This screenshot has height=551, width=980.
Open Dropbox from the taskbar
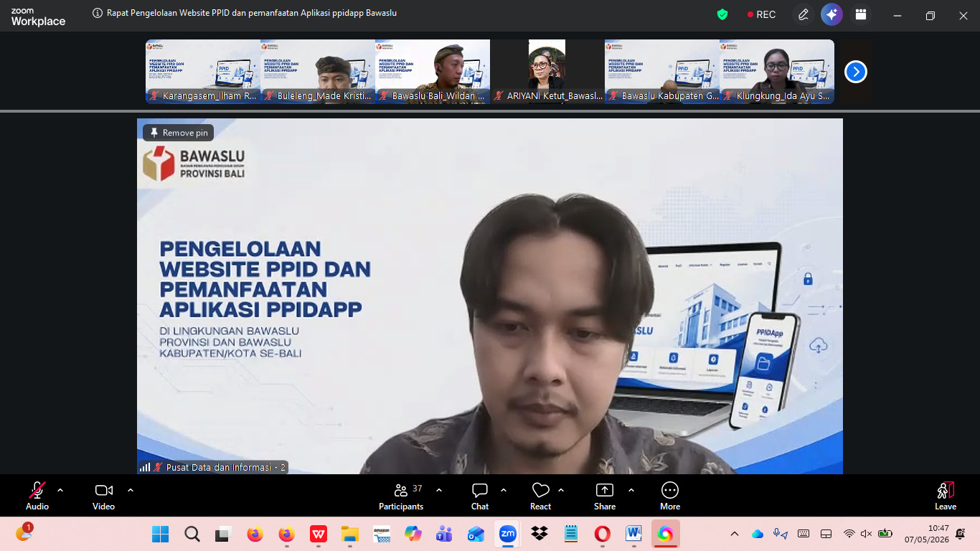539,534
